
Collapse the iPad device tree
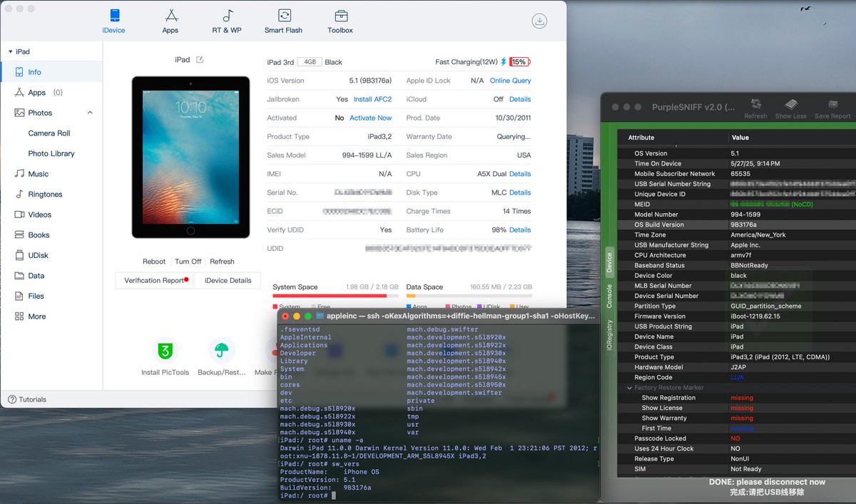point(10,52)
